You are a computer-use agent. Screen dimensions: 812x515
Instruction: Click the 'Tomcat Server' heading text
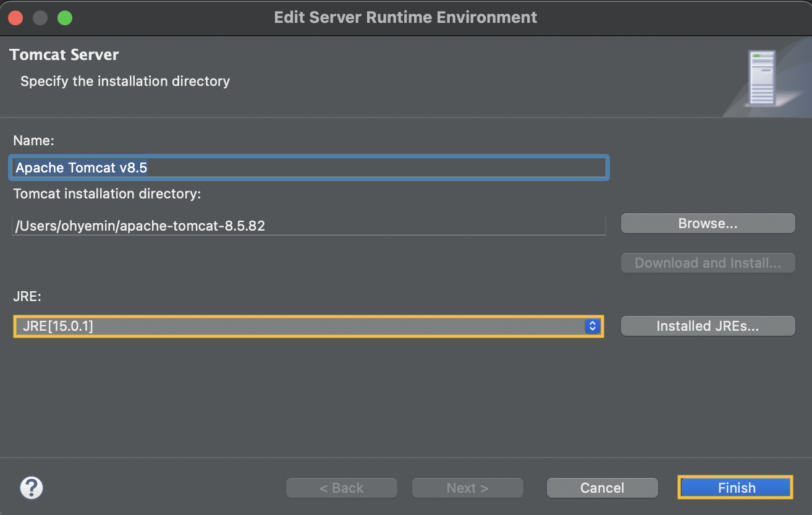pyautogui.click(x=64, y=54)
